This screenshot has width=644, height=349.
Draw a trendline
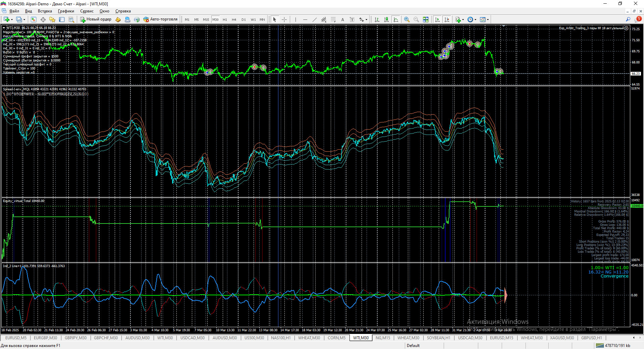(314, 19)
